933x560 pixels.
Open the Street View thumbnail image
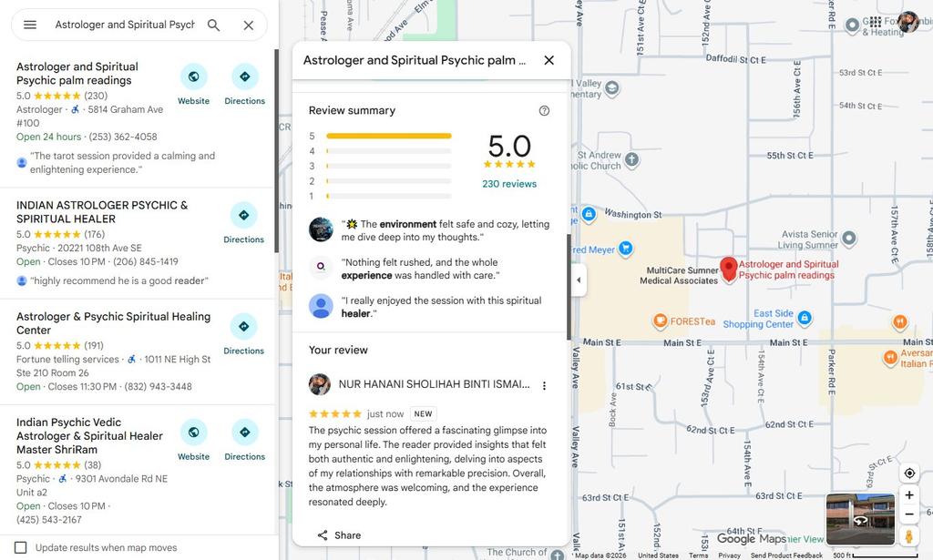click(x=860, y=519)
